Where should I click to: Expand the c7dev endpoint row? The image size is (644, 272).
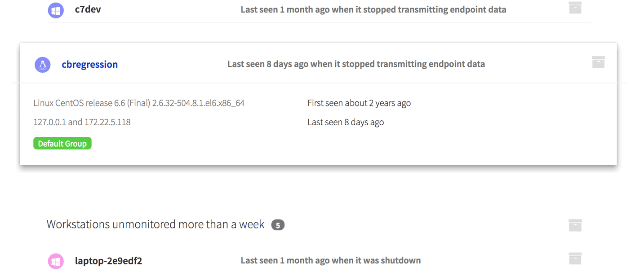[88, 9]
